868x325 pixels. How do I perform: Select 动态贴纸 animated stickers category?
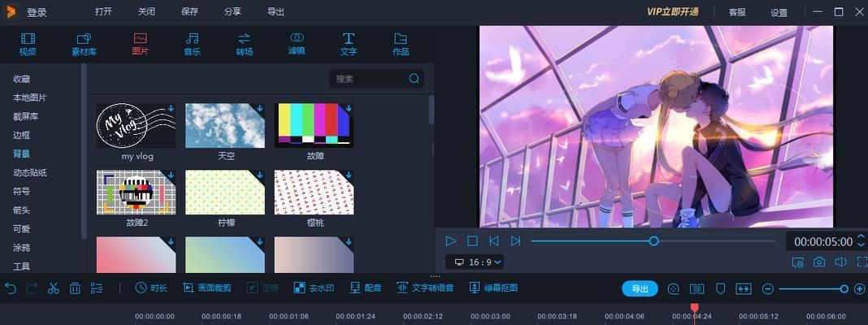[x=30, y=173]
